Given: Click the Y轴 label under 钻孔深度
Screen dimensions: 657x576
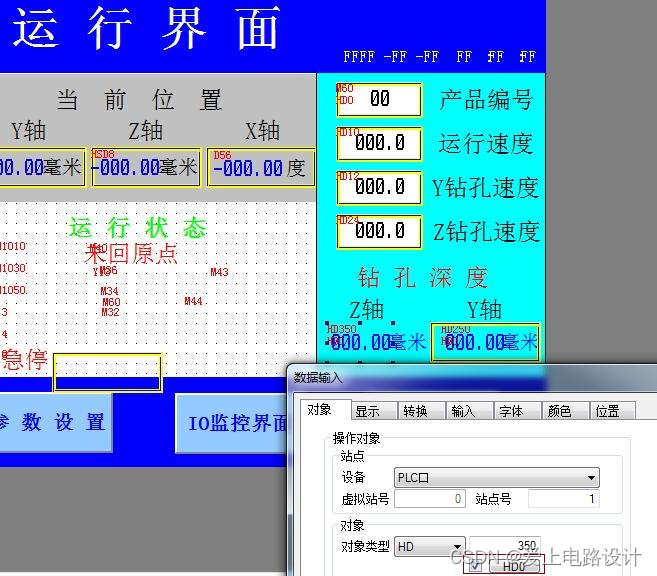Looking at the screenshot, I should (484, 310).
